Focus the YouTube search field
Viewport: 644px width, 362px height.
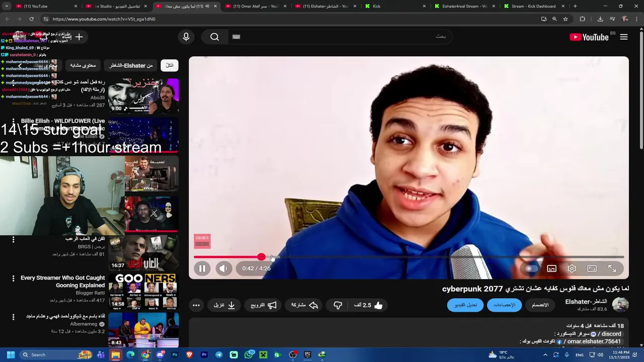[x=340, y=37]
